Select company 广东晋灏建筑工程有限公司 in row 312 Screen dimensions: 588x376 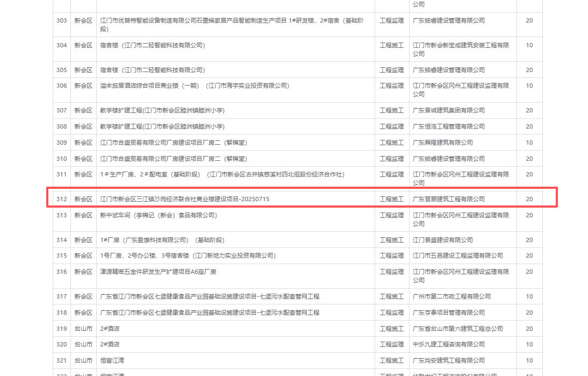(448, 199)
